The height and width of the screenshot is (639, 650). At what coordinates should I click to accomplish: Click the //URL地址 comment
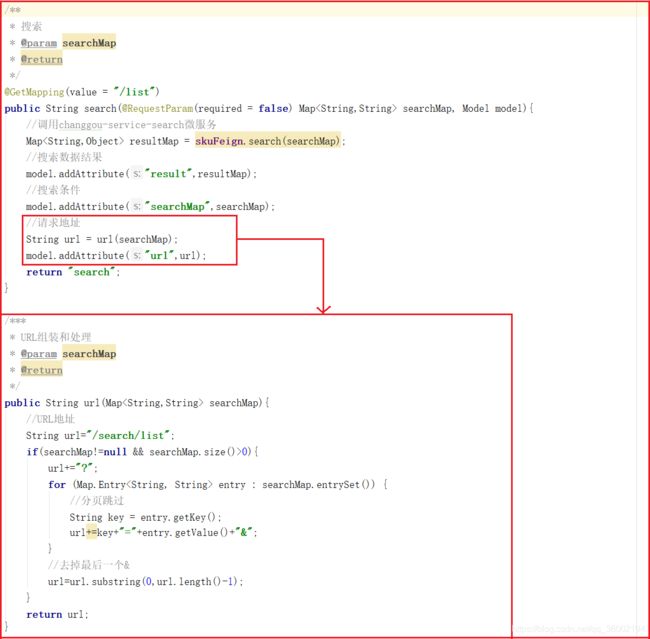pyautogui.click(x=50, y=419)
